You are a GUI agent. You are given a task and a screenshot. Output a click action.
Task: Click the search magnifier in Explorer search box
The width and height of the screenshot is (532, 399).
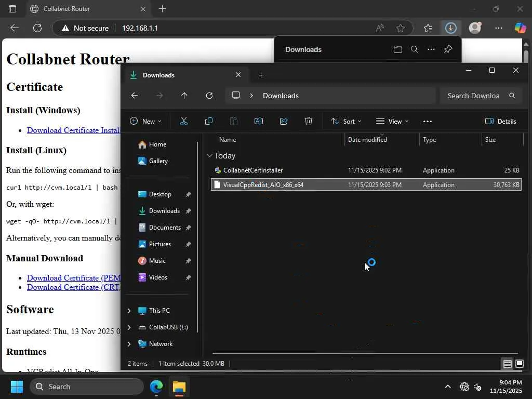(512, 96)
